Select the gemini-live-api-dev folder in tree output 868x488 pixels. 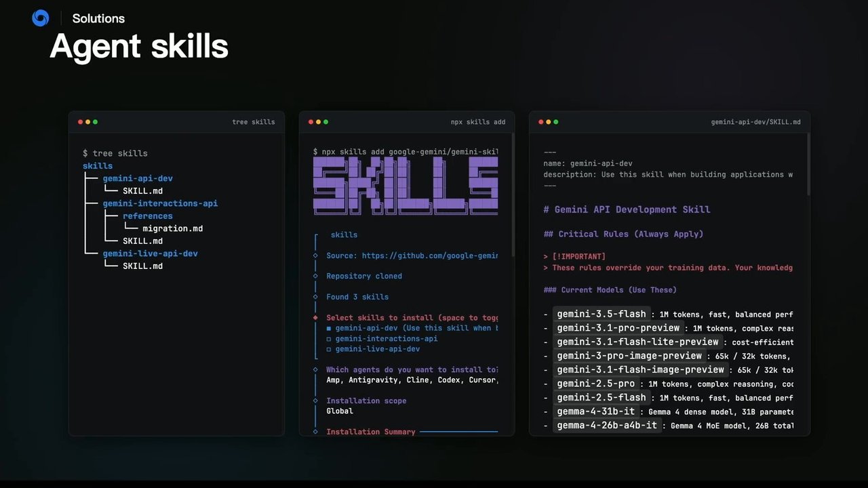[151, 253]
